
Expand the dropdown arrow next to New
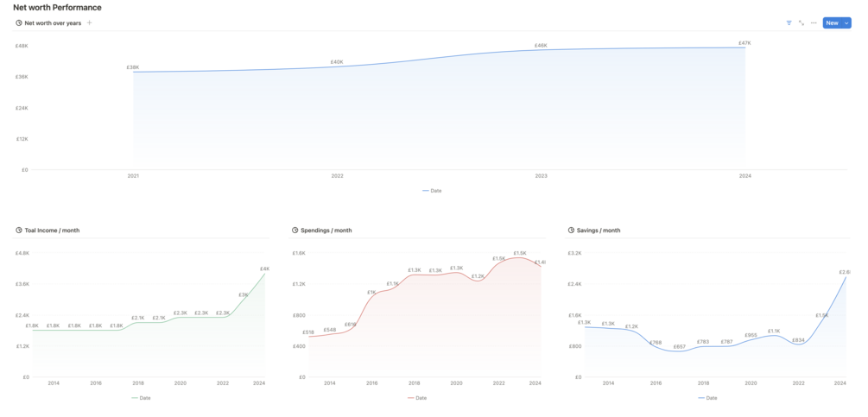tap(846, 23)
